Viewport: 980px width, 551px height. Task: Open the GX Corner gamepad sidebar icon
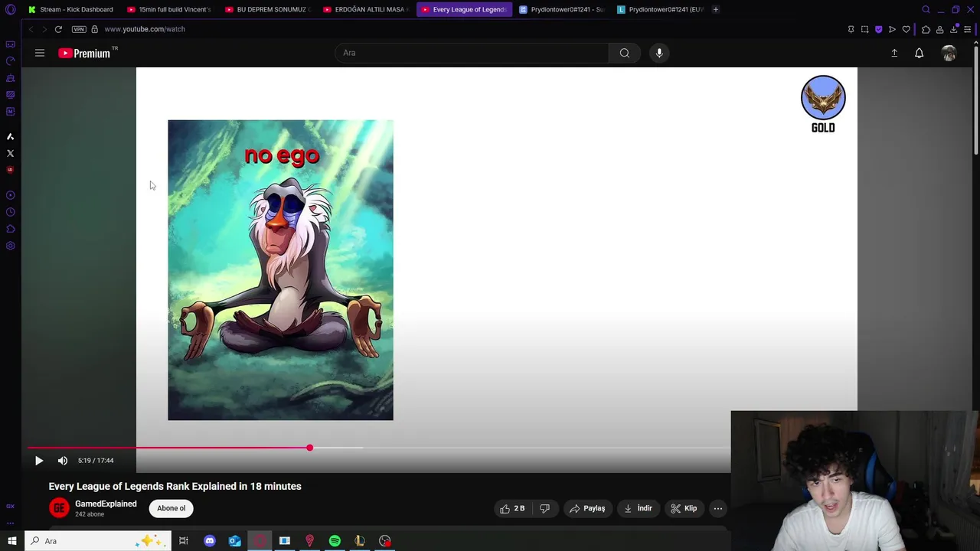pos(10,44)
